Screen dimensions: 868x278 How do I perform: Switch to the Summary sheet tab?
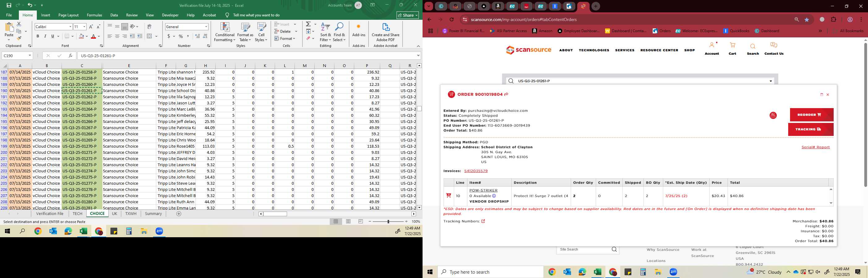pos(153,214)
